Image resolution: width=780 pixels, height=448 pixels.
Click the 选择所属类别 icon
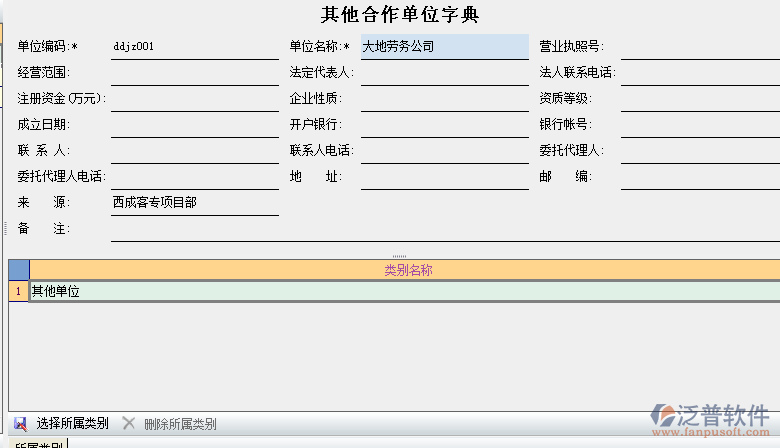click(20, 424)
